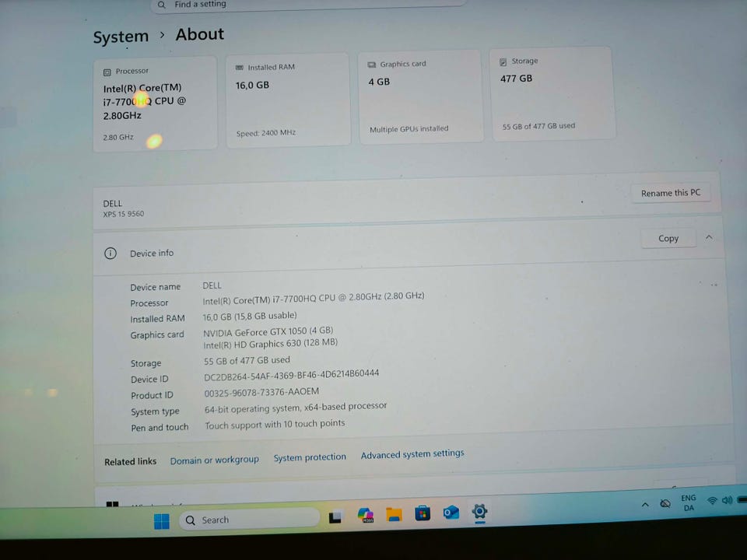Screen dimensions: 747x560
Task: Open the Graphics card info card
Action: click(x=420, y=96)
